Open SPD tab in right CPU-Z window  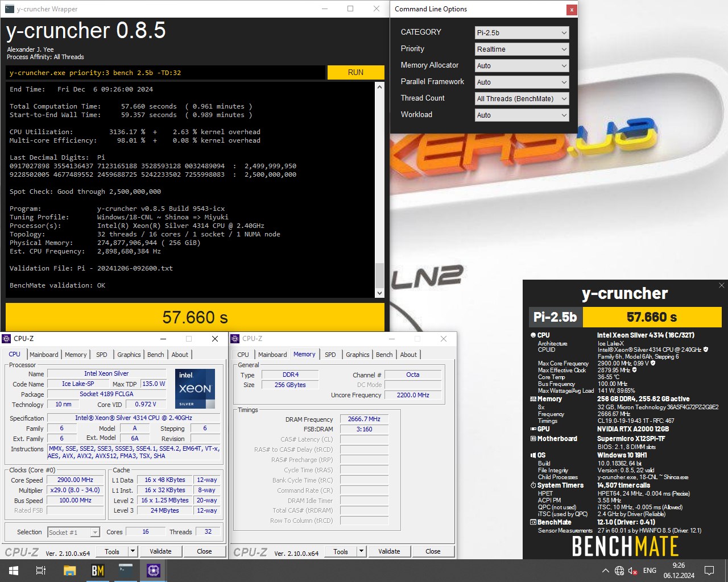[330, 355]
